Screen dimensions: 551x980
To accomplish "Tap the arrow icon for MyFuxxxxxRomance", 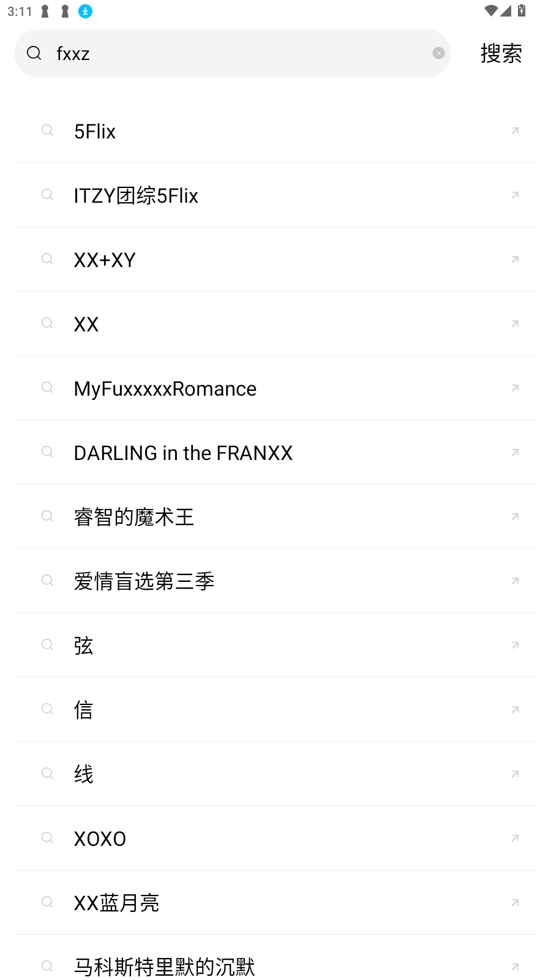I will [515, 388].
